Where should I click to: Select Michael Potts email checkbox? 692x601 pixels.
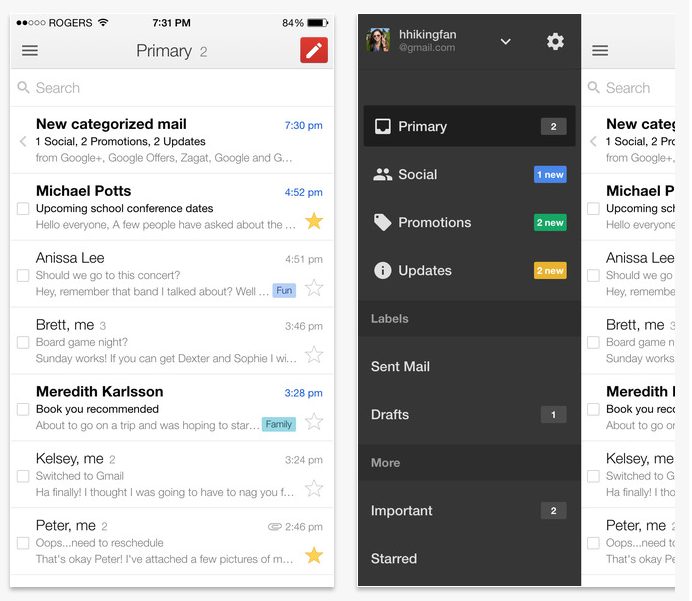click(23, 208)
